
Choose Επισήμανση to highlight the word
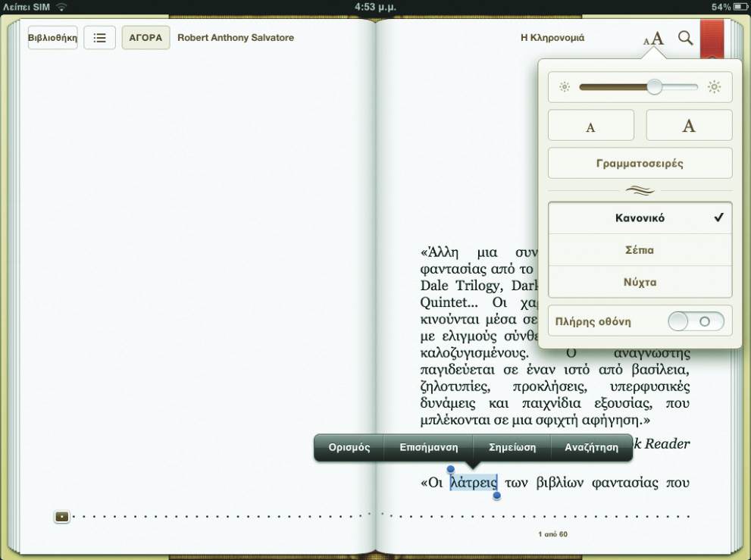pos(429,447)
